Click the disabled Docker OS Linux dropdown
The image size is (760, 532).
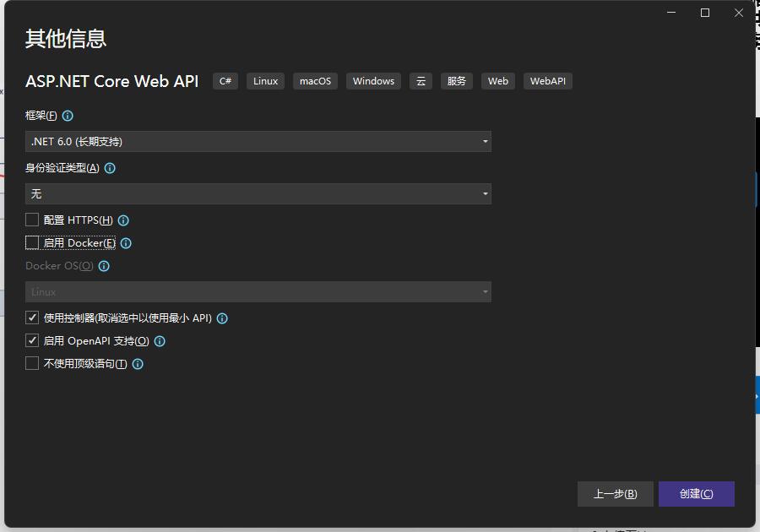point(258,292)
